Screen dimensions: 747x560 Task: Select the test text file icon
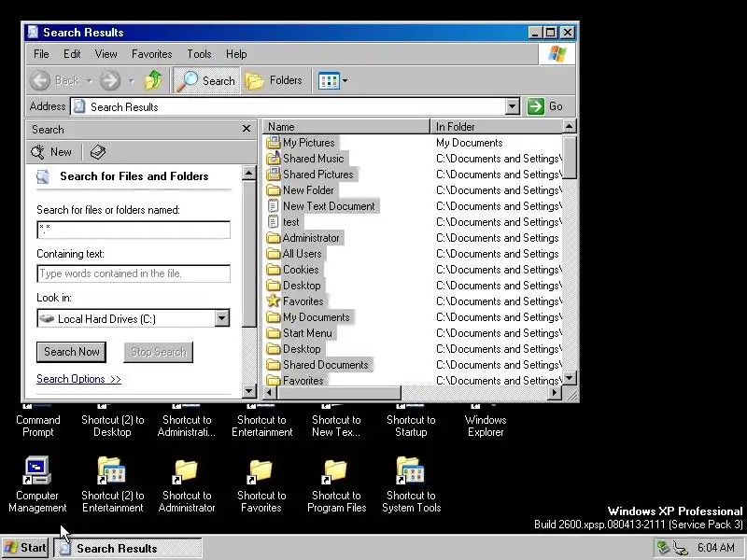[274, 221]
